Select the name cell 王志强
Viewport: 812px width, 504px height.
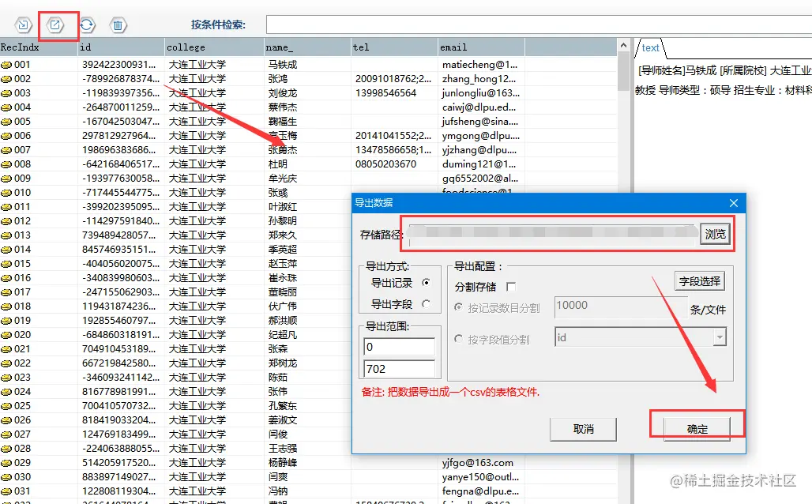click(283, 449)
